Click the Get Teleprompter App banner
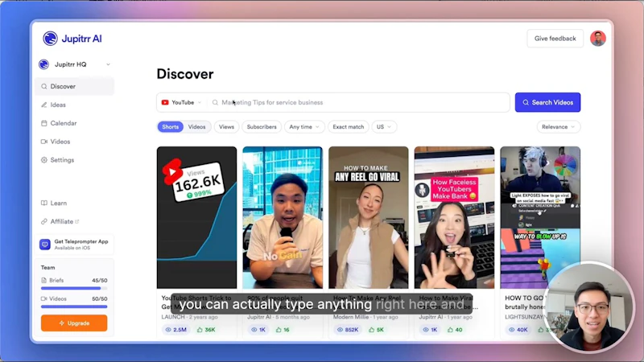Image resolution: width=644 pixels, height=362 pixels. pos(74,245)
